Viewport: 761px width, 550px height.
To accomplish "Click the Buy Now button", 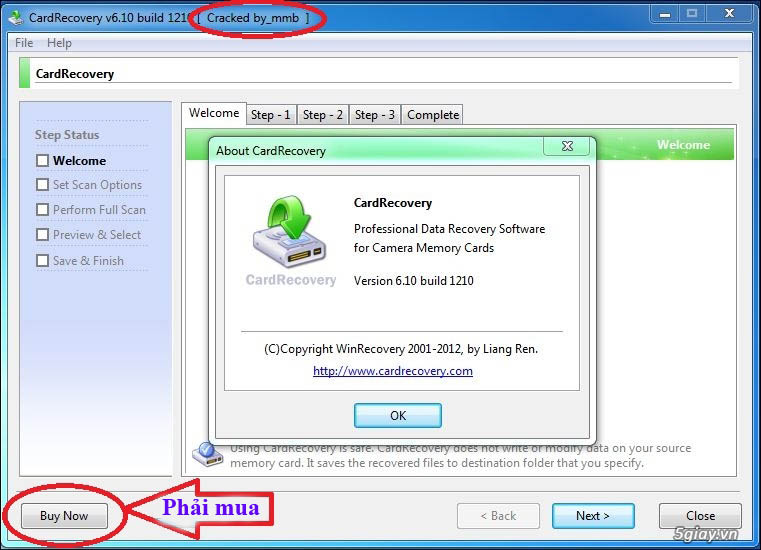I will point(64,516).
